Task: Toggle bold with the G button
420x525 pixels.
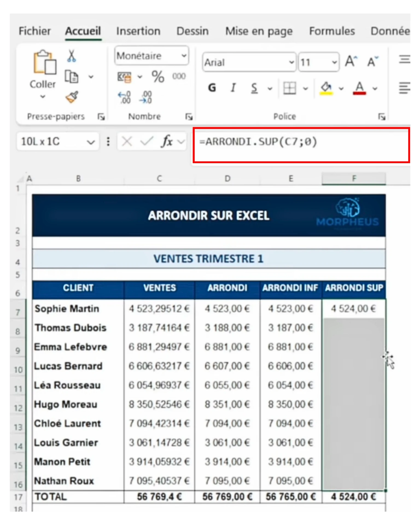Action: pyautogui.click(x=212, y=88)
